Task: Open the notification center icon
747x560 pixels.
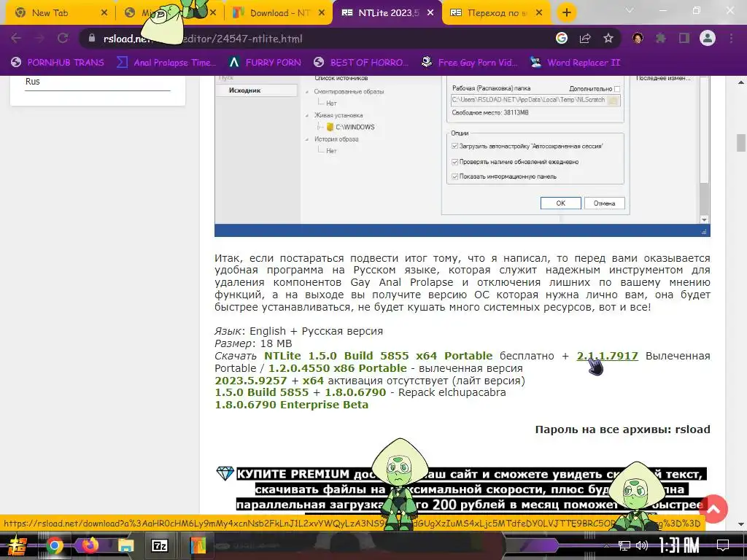Action: tap(723, 545)
